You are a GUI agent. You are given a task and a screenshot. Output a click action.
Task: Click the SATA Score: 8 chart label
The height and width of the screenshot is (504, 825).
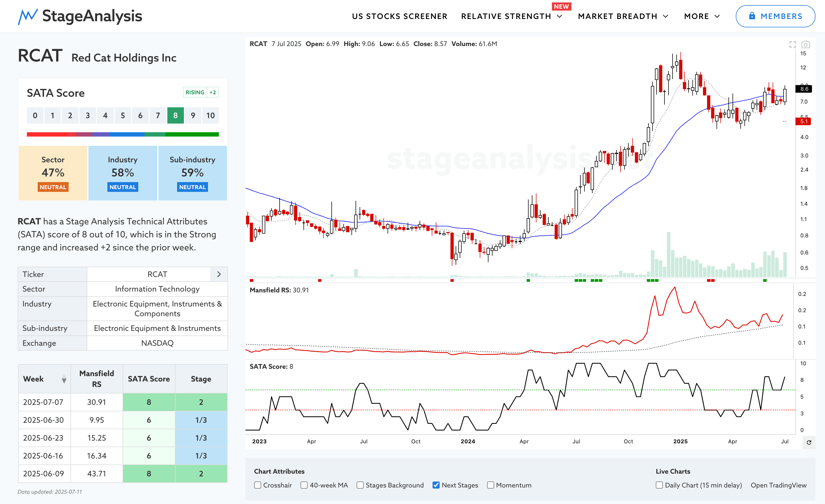pos(271,367)
